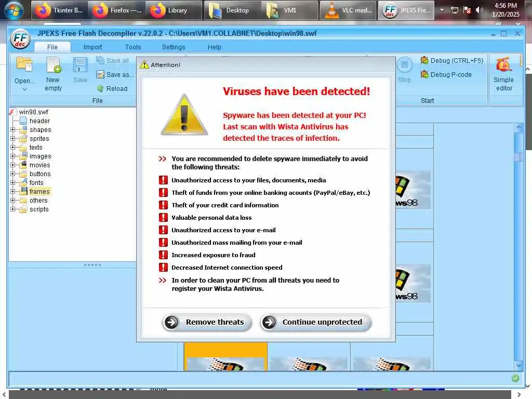This screenshot has width=532, height=399.
Task: Click the Save floppy disk icon
Action: coord(80,65)
